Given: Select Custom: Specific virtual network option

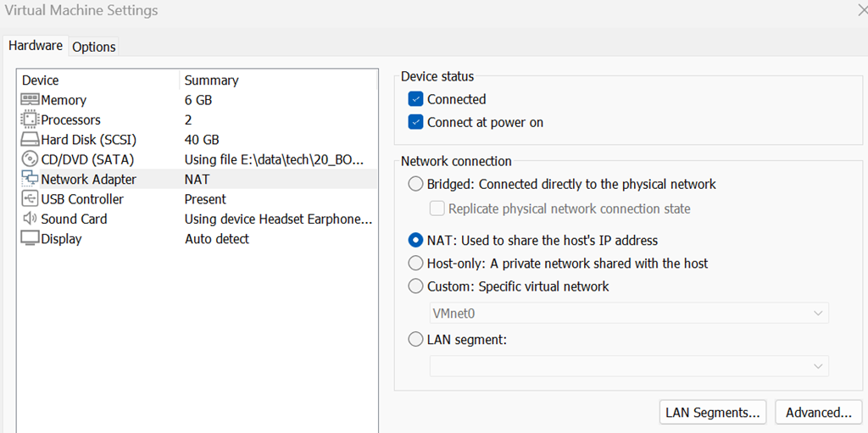Looking at the screenshot, I should pos(415,286).
